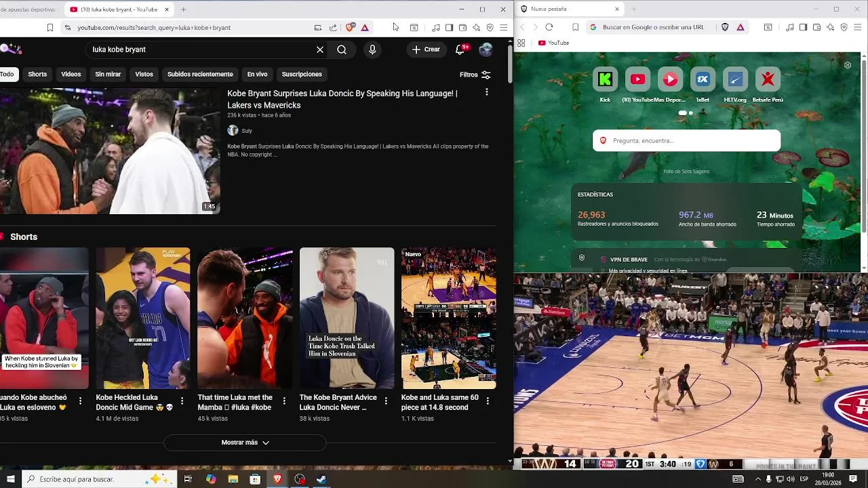Switch to the Nueva pestaña browser tab

[x=570, y=9]
